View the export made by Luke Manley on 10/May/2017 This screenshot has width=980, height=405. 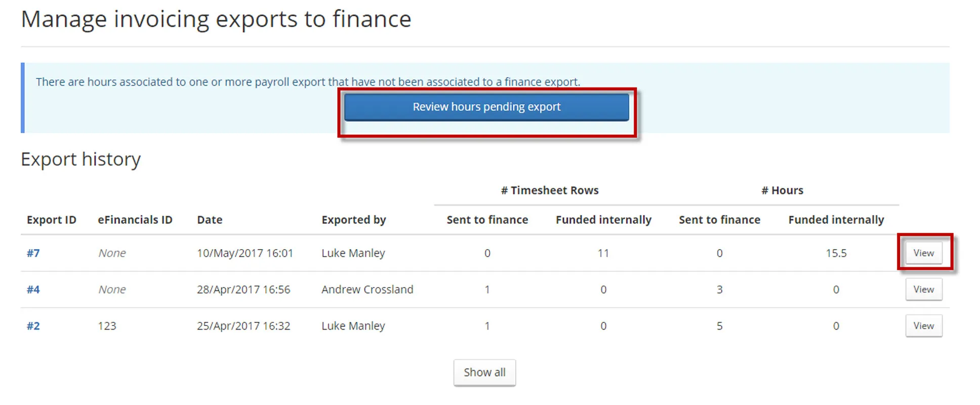point(923,253)
